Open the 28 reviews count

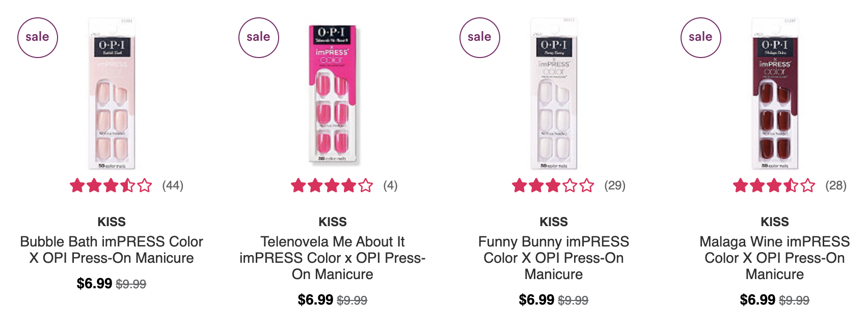click(836, 185)
